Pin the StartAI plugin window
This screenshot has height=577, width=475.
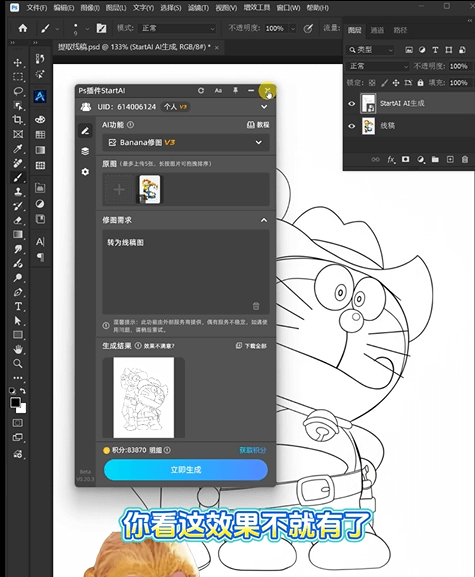click(235, 91)
